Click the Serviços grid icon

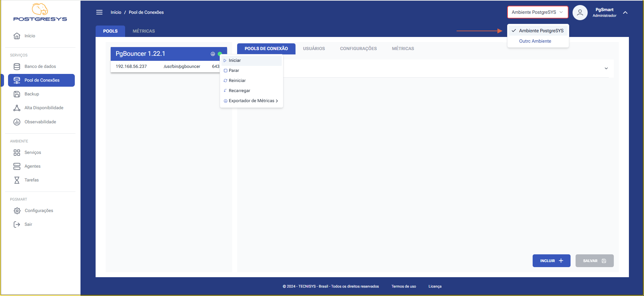coord(17,153)
